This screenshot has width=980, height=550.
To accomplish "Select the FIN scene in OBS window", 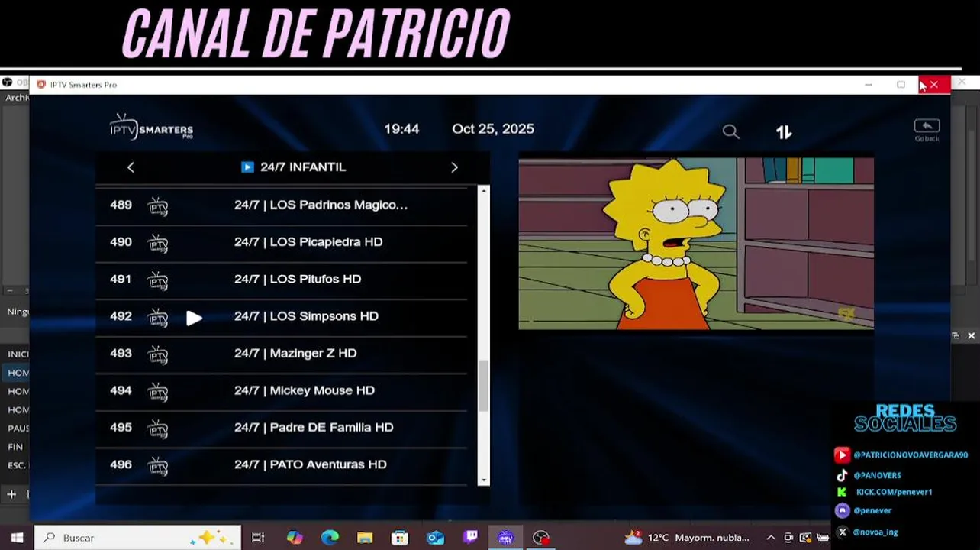I will tap(15, 447).
